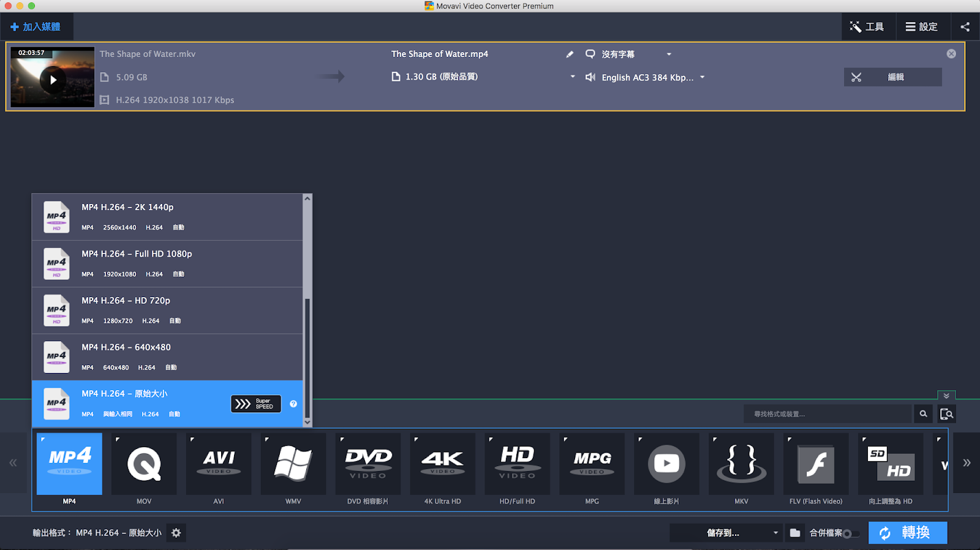Viewport: 980px width, 550px height.
Task: Click the audio speaker icon
Action: pyautogui.click(x=590, y=77)
